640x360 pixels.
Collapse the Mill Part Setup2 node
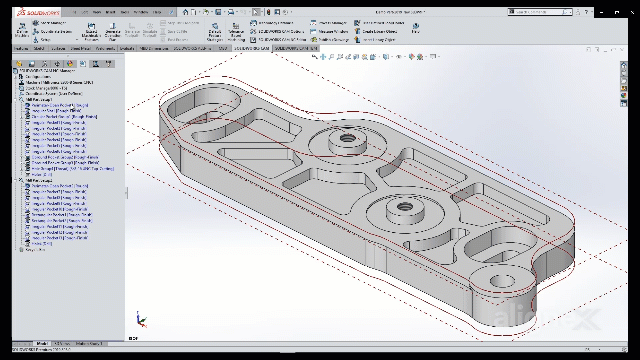pyautogui.click(x=16, y=180)
